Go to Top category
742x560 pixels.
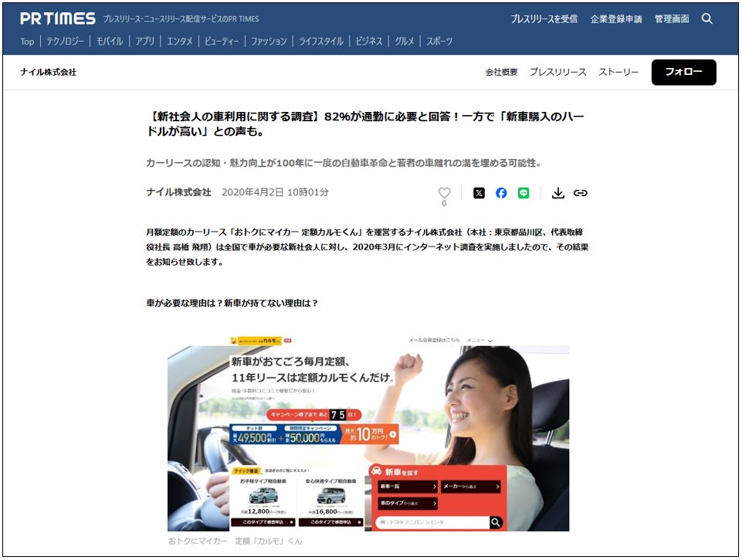[27, 42]
